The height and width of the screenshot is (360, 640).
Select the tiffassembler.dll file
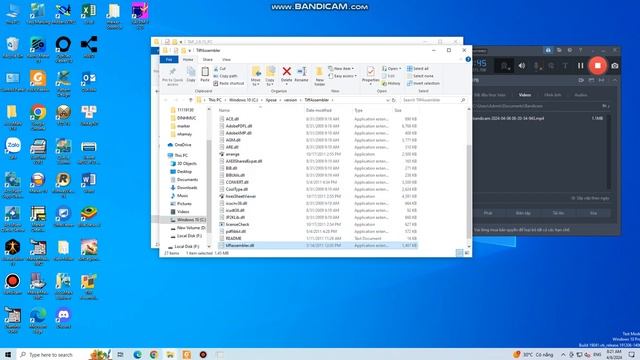318,245
